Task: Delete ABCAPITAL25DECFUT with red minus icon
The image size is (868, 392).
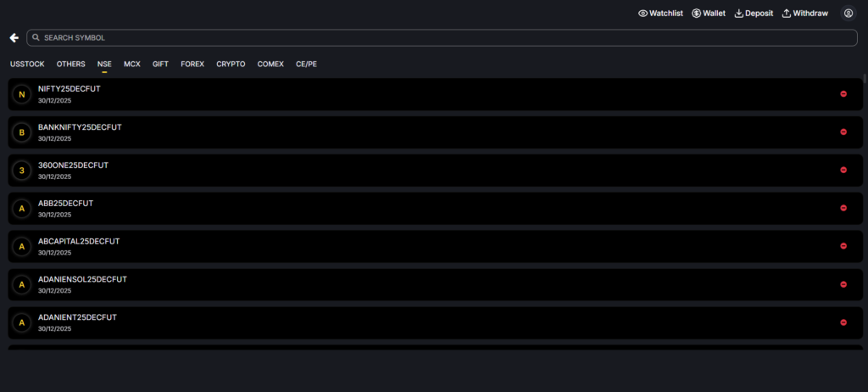Action: click(843, 246)
